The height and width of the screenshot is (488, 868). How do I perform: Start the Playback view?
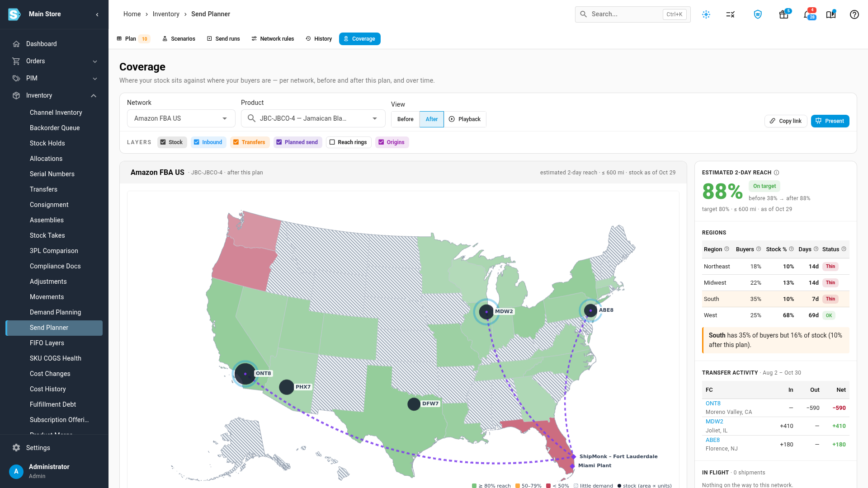[x=465, y=119]
